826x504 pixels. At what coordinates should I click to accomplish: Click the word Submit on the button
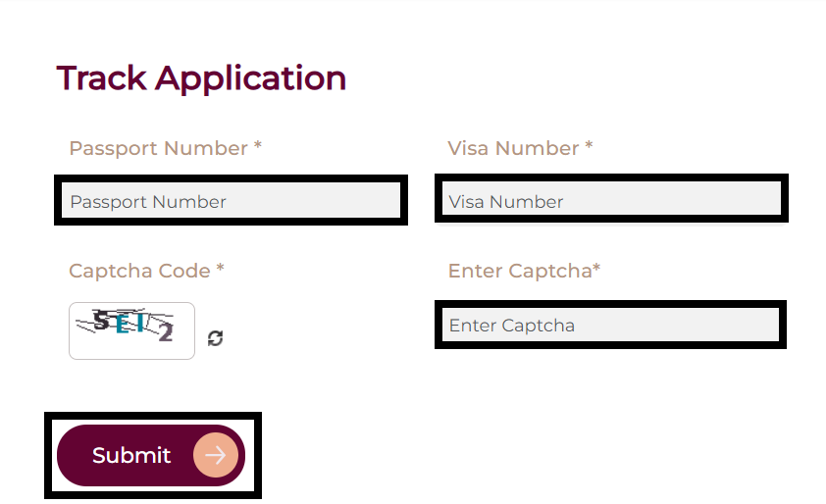131,455
